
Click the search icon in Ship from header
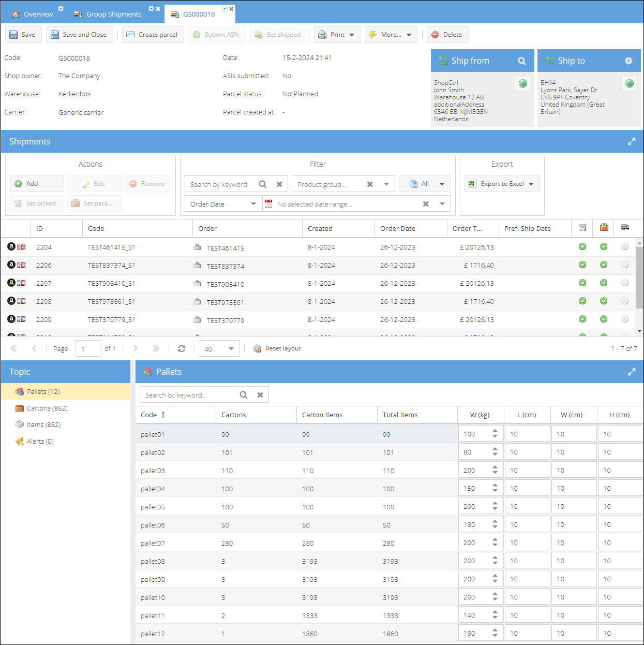(x=522, y=61)
